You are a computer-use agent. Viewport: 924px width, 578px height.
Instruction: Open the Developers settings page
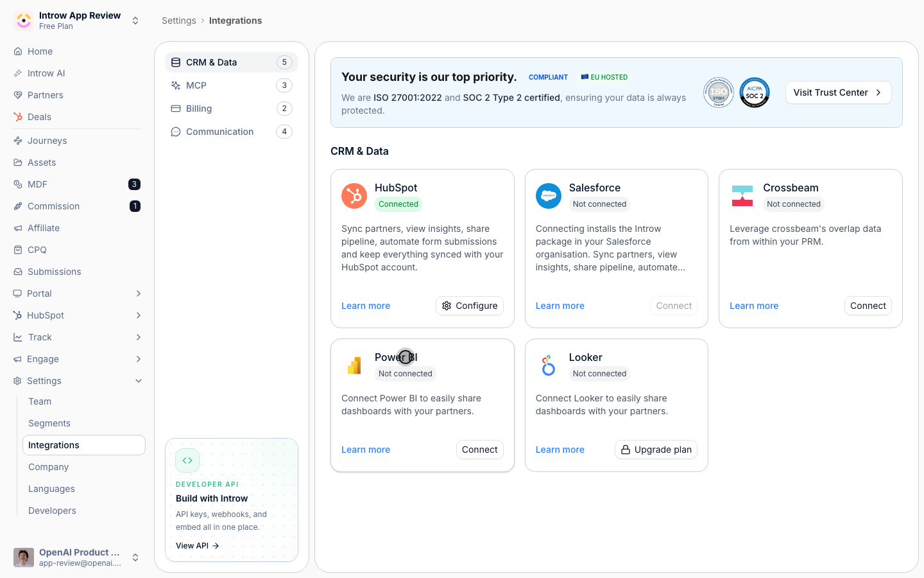pyautogui.click(x=84, y=511)
